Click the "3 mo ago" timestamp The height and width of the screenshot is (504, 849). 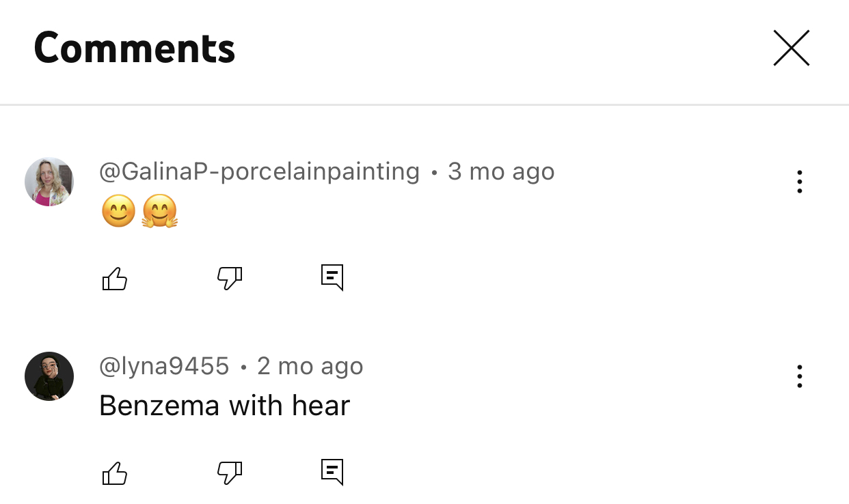tap(501, 171)
